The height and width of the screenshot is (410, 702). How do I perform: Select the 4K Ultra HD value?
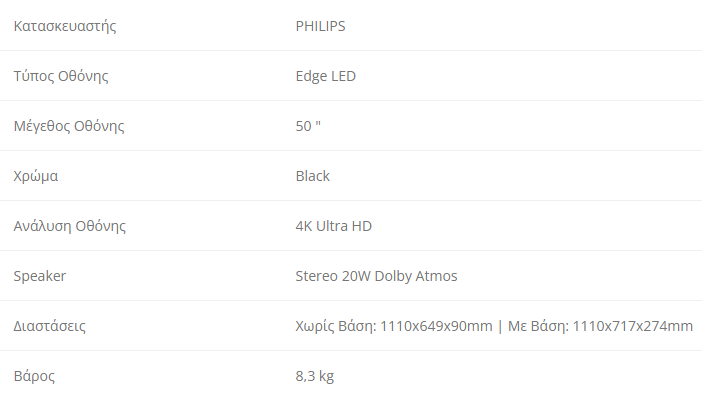[x=333, y=226]
